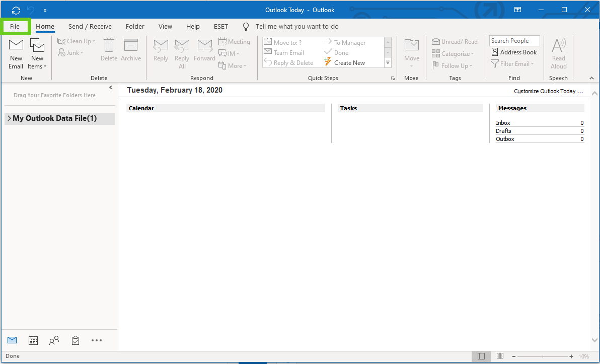The width and height of the screenshot is (600, 364).
Task: Open the Address Book
Action: (514, 52)
